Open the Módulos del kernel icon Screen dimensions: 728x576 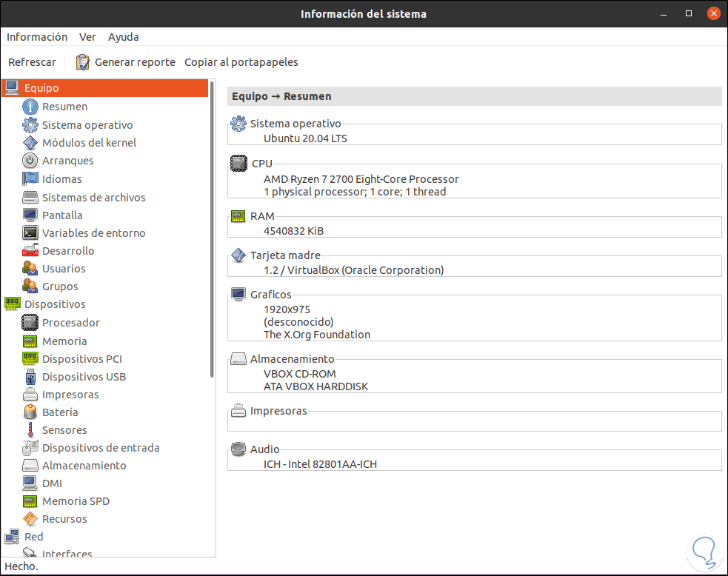(x=30, y=143)
